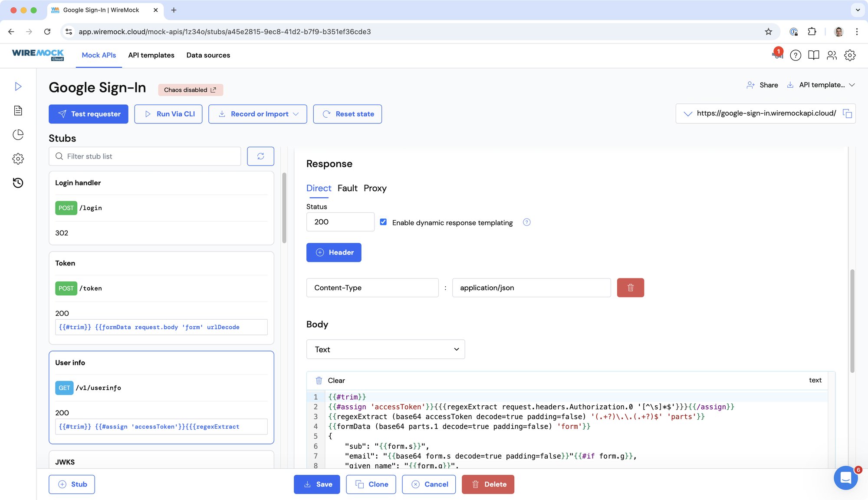Open the team members icon
The width and height of the screenshot is (868, 500).
(832, 55)
